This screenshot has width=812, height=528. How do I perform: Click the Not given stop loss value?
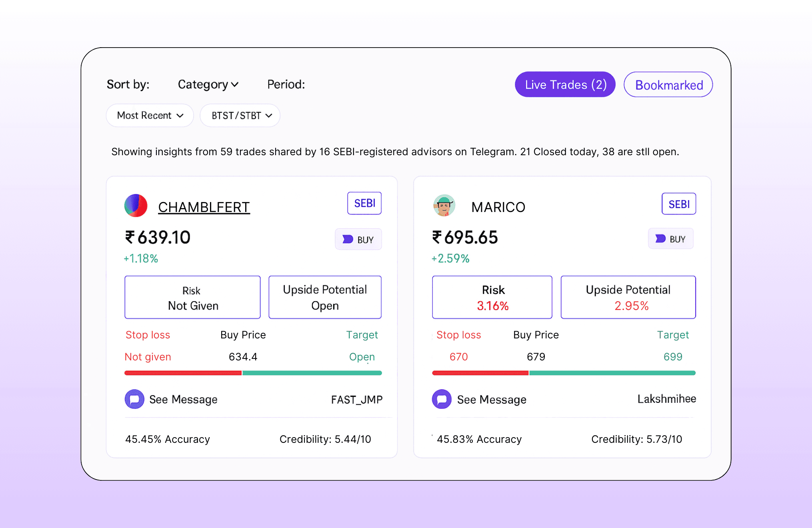(x=148, y=357)
